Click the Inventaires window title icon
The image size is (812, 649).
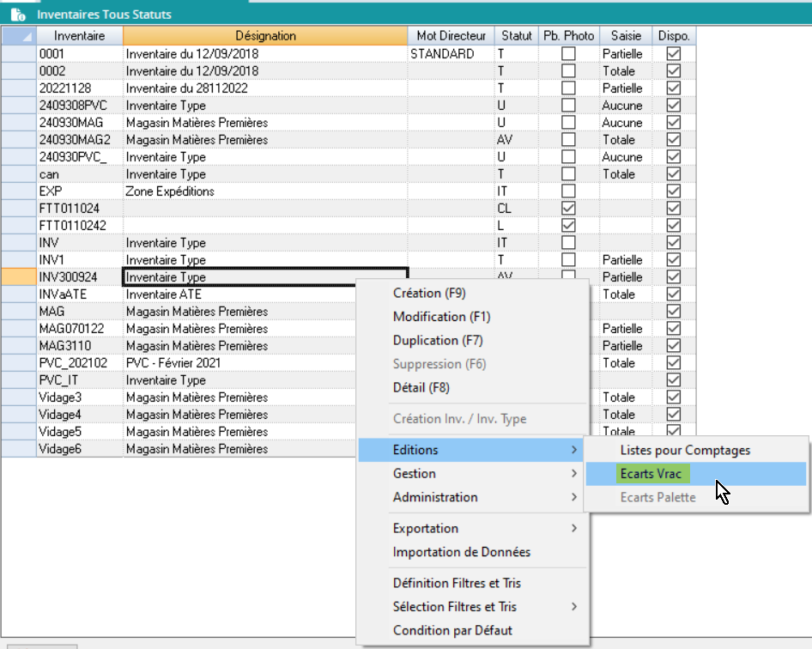click(x=17, y=15)
